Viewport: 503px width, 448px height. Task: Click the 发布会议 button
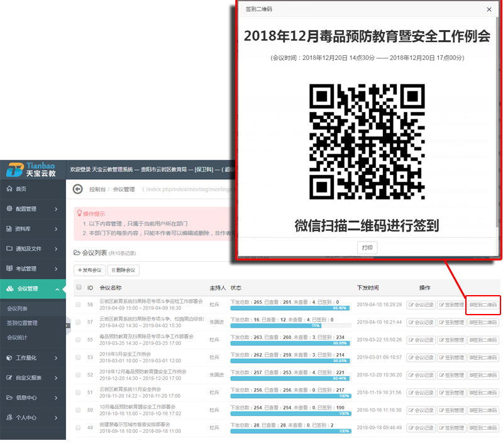pos(89,270)
